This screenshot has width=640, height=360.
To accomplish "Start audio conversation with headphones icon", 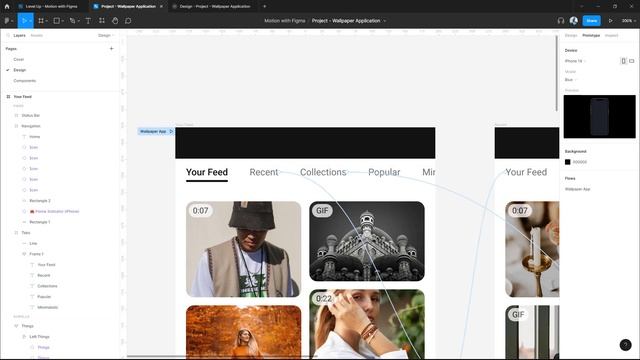I will (x=561, y=20).
